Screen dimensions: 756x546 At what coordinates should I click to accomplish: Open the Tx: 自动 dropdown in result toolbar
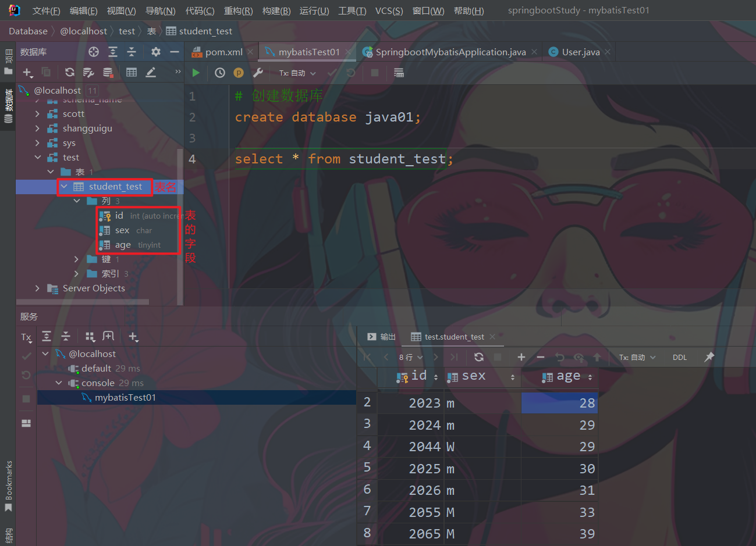click(637, 357)
